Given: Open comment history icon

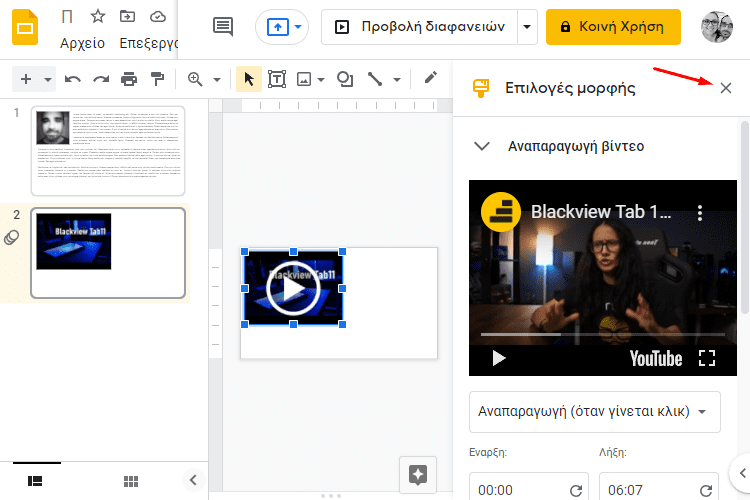Looking at the screenshot, I should 223,27.
